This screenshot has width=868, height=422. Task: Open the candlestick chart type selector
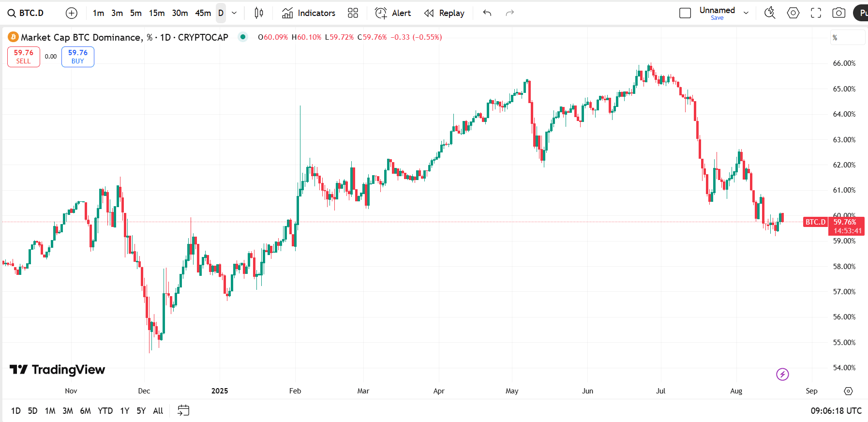pyautogui.click(x=259, y=13)
